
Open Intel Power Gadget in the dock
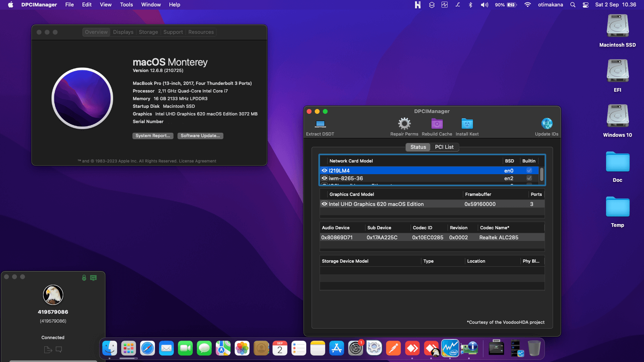[x=450, y=348]
